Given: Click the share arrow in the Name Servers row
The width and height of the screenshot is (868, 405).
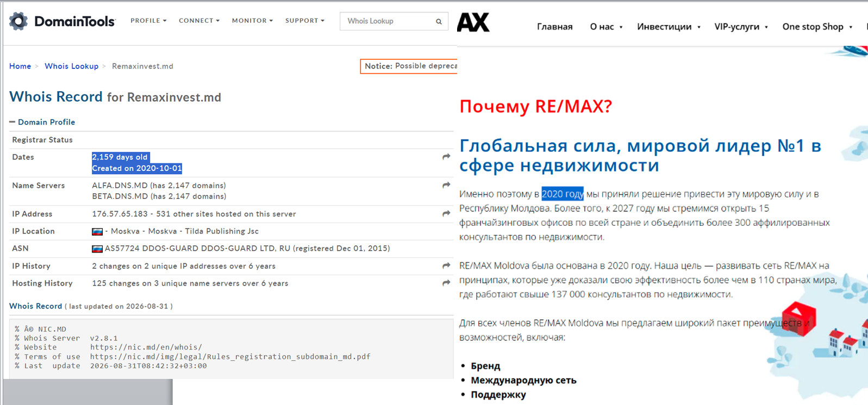Looking at the screenshot, I should click(x=446, y=186).
